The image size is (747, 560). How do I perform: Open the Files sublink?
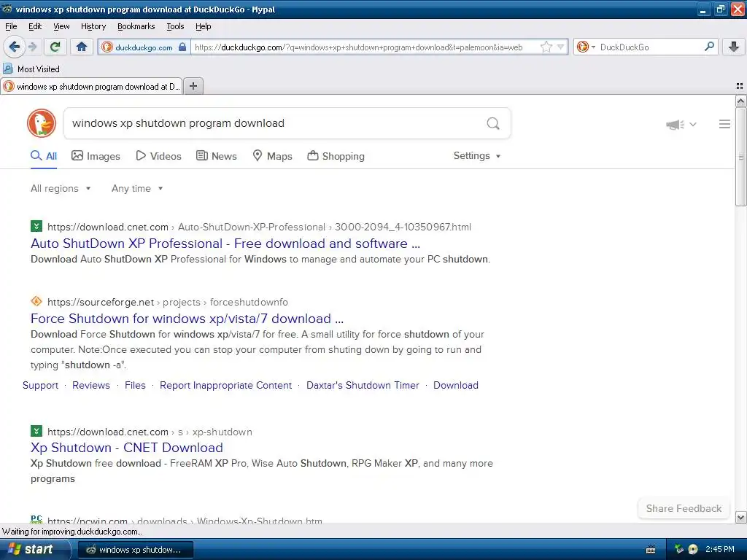tap(135, 385)
